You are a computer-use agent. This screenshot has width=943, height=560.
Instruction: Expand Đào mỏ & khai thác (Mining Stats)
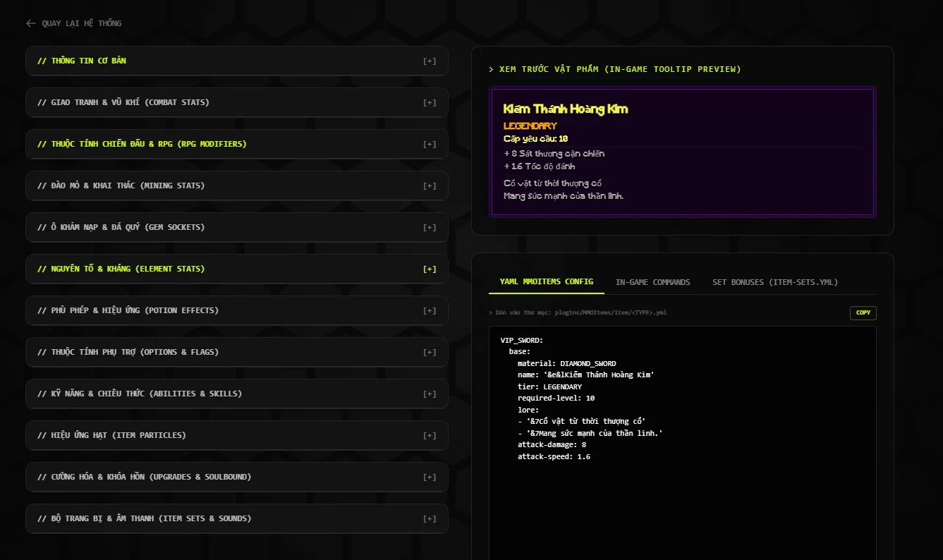click(x=237, y=185)
